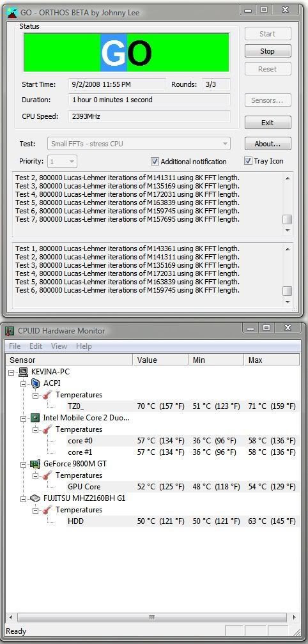Viewport: 308px width, 644px height.
Task: Click the CPU Speed 2393MHz field
Action: pyautogui.click(x=150, y=116)
